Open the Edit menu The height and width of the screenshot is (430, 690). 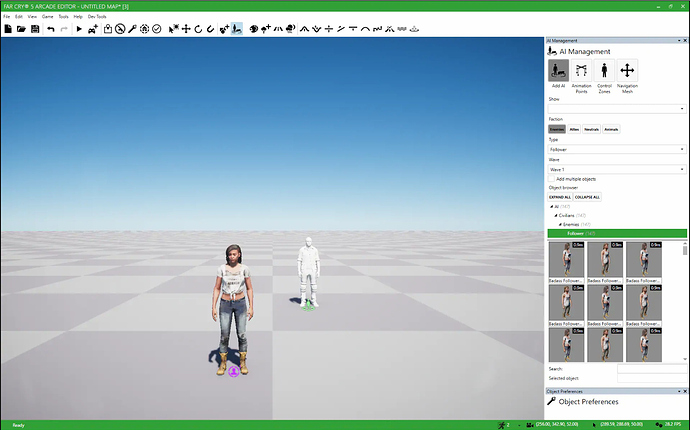(18, 17)
